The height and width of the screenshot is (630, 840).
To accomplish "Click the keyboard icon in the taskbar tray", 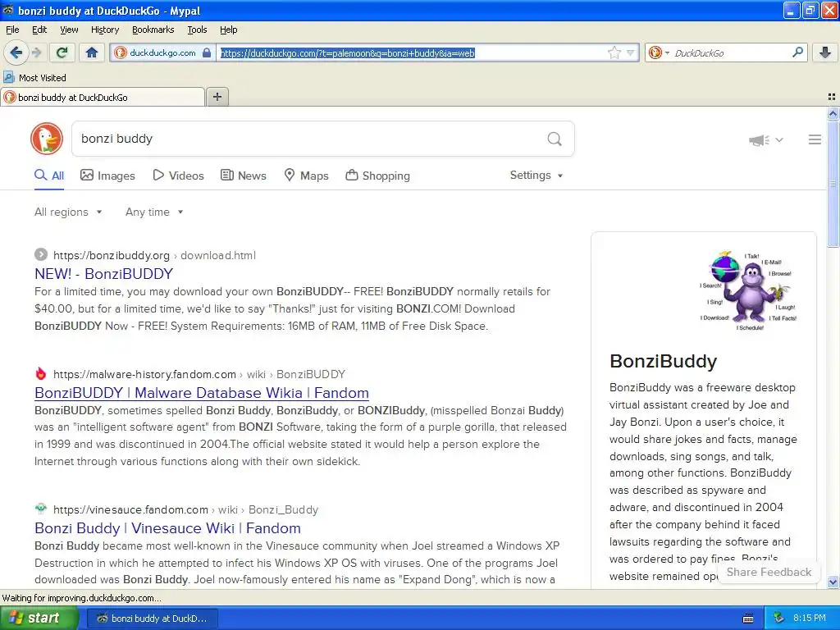I will click(748, 619).
